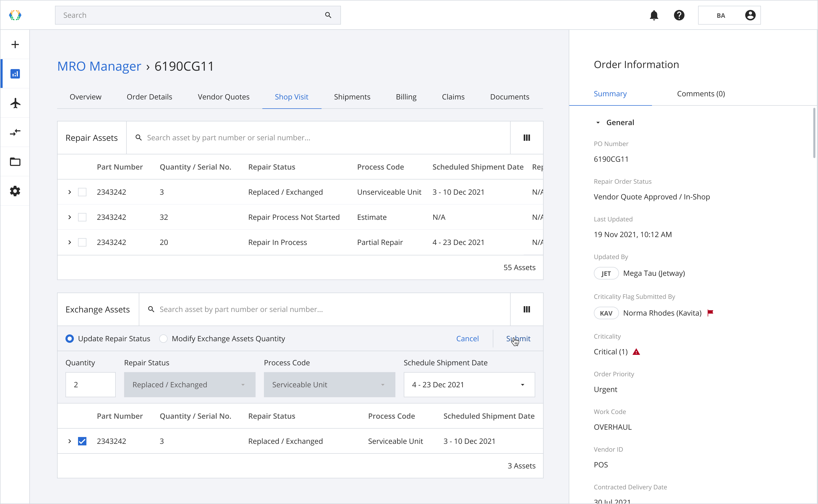Uncheck the Serviceable Unit exchange asset row
The height and width of the screenshot is (504, 818).
pos(82,441)
